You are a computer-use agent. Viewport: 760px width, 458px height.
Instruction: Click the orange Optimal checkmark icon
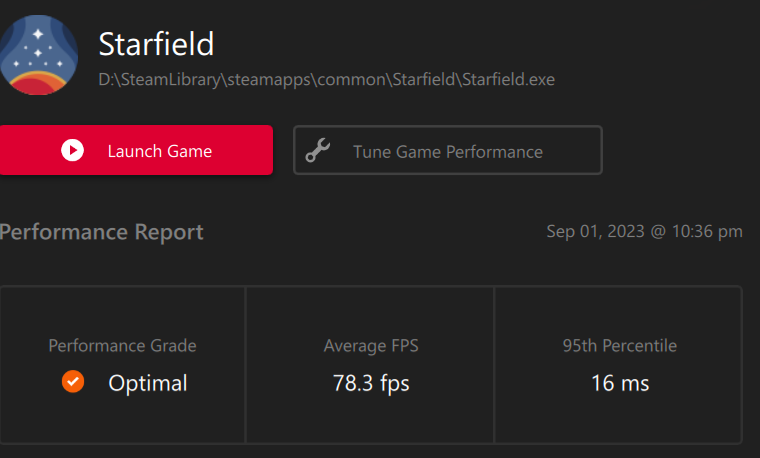pos(73,382)
